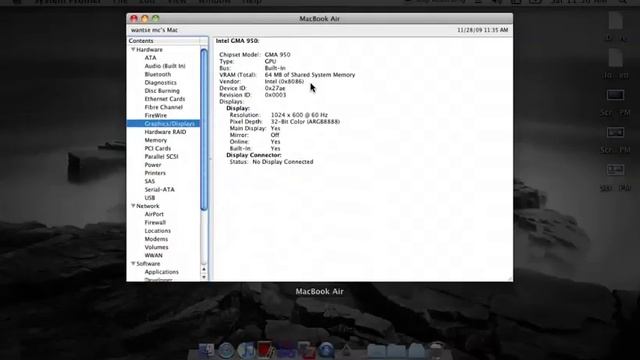Select WWAN under Network
The image size is (640, 360).
(x=153, y=255)
